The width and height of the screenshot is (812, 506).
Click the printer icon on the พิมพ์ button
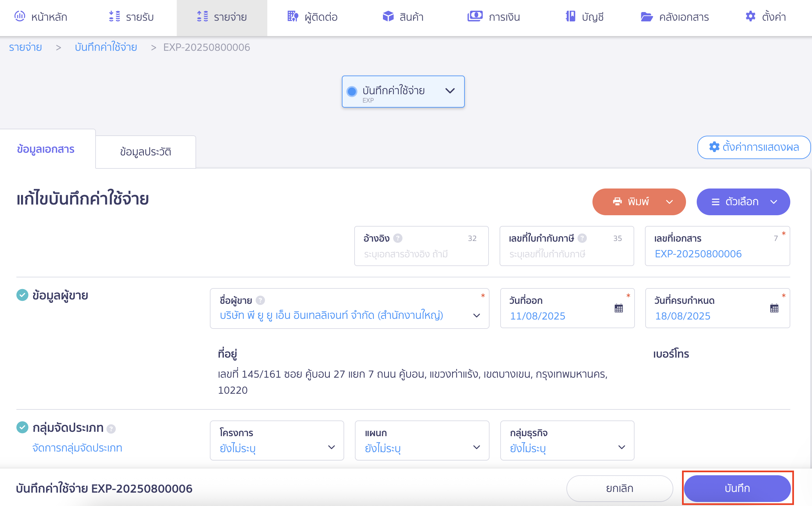click(x=617, y=202)
